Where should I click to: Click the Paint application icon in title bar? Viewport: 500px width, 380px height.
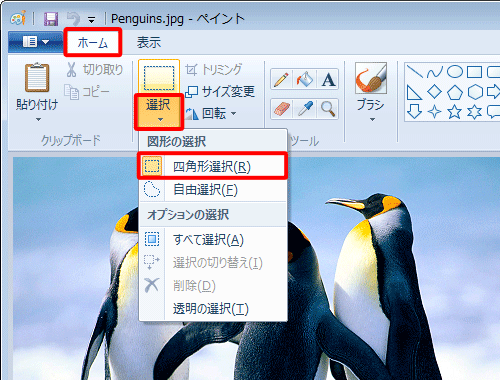coord(18,18)
